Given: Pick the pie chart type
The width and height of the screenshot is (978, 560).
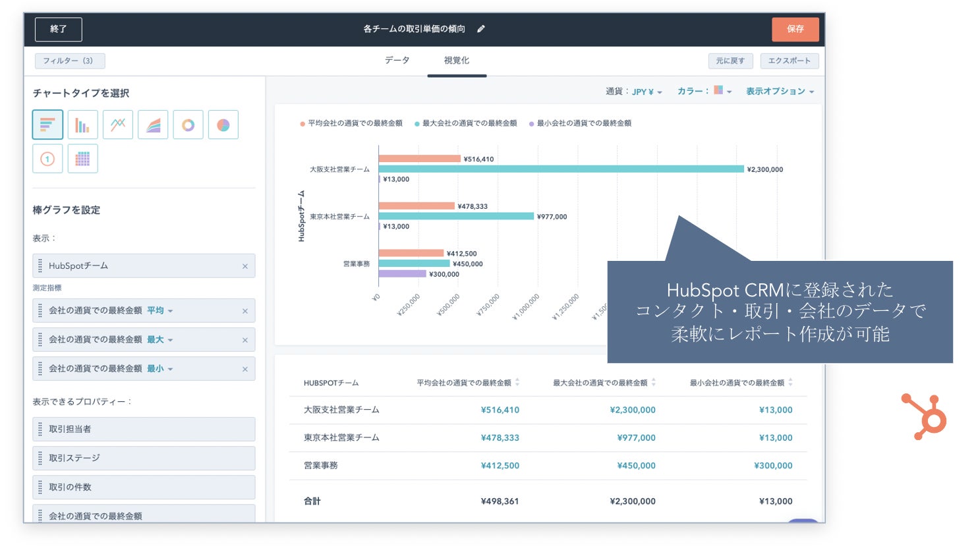Looking at the screenshot, I should click(223, 125).
